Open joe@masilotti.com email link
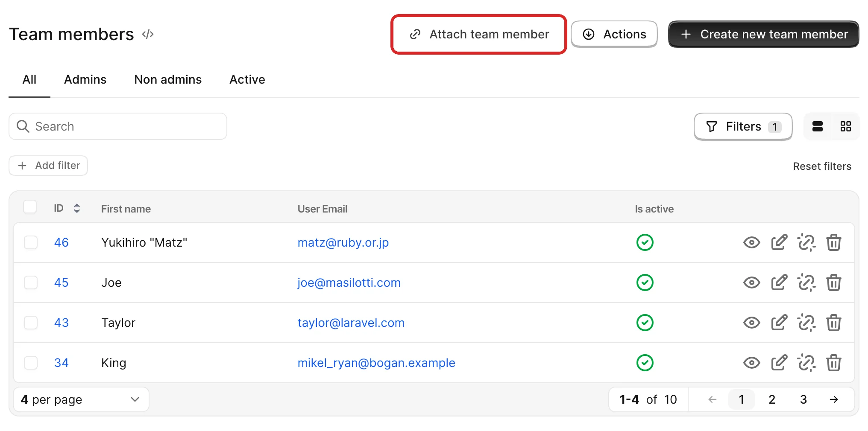 tap(349, 282)
